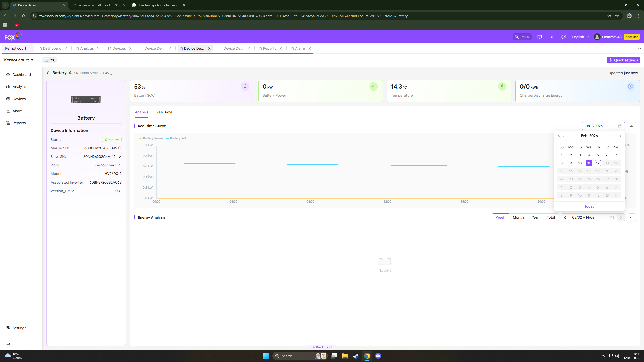
Task: Go back with arrow next to Battery
Action: tap(48, 73)
